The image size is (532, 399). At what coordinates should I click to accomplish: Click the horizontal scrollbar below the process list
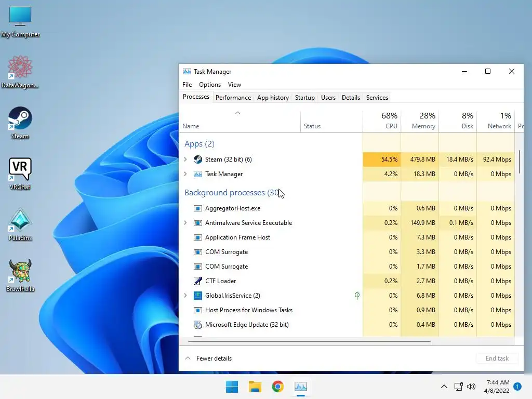(309, 341)
